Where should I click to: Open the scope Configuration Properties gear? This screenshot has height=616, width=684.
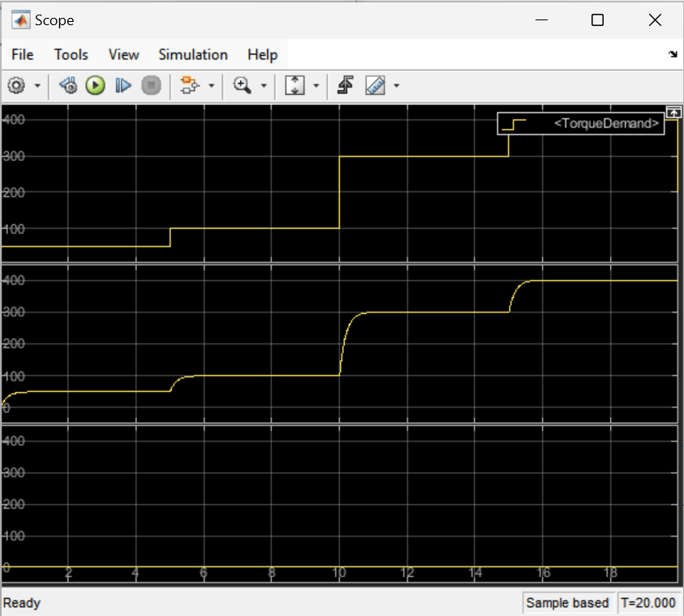pyautogui.click(x=17, y=85)
